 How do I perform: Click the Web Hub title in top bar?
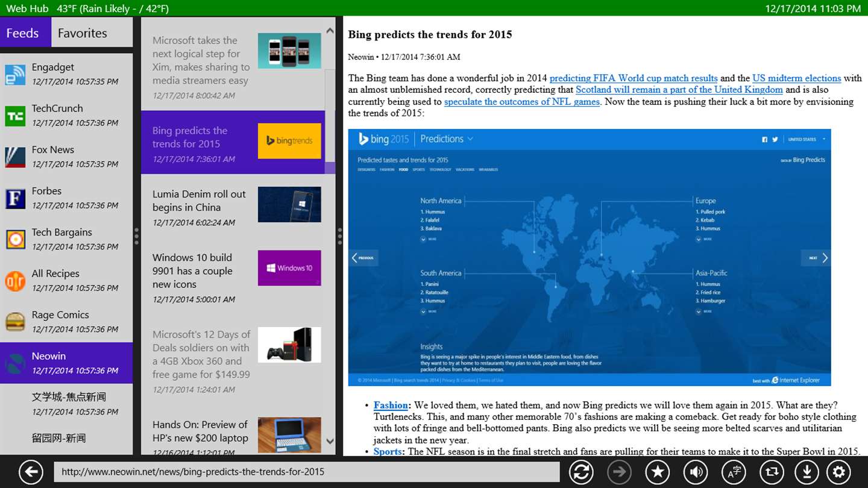tap(28, 8)
